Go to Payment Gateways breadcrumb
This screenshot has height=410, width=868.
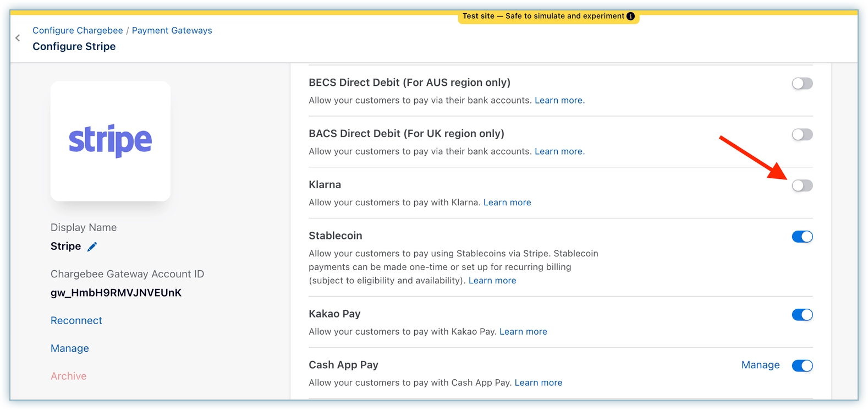(172, 30)
